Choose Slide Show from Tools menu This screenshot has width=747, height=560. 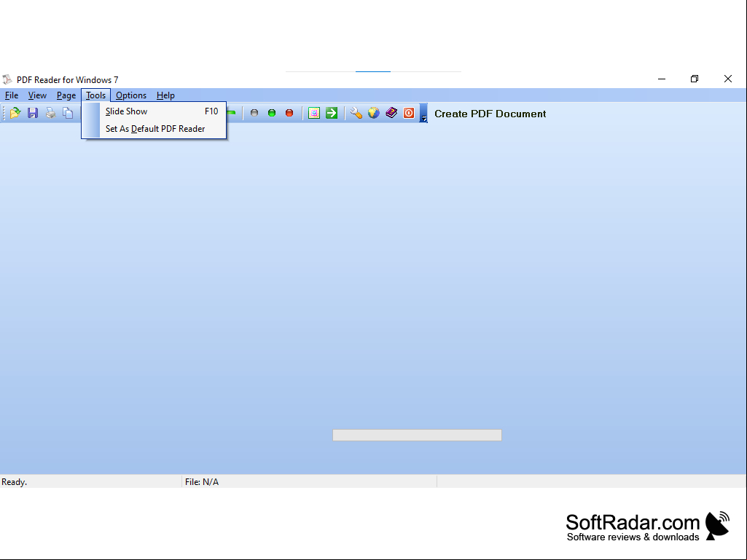click(x=154, y=111)
